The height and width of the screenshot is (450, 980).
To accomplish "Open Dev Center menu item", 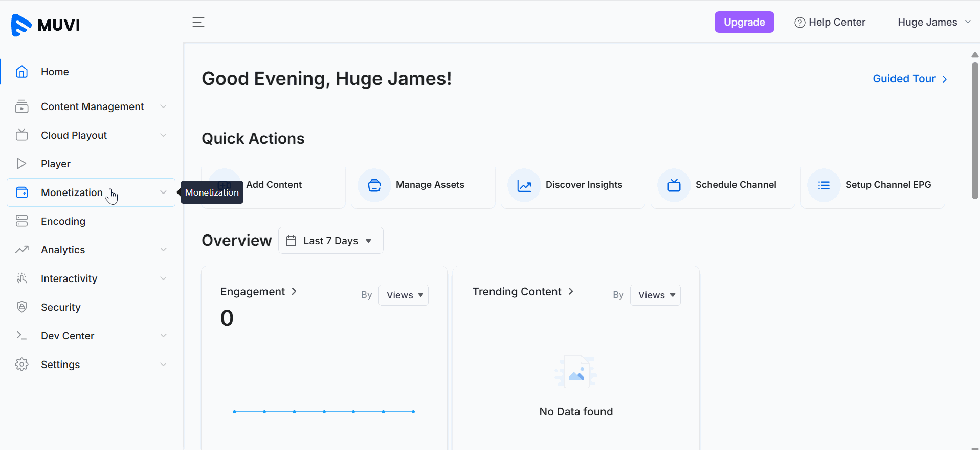I will pos(68,336).
